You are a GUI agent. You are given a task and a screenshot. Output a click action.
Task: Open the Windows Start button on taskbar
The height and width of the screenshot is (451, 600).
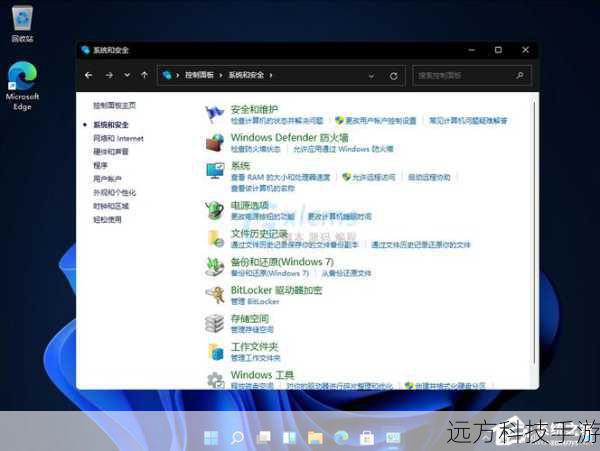211,438
